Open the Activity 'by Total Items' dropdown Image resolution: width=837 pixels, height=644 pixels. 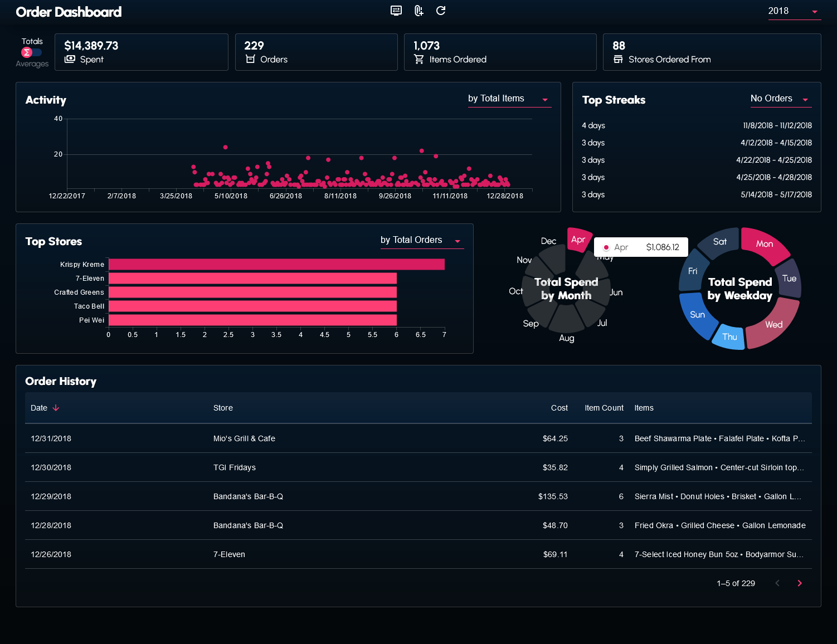tap(509, 99)
